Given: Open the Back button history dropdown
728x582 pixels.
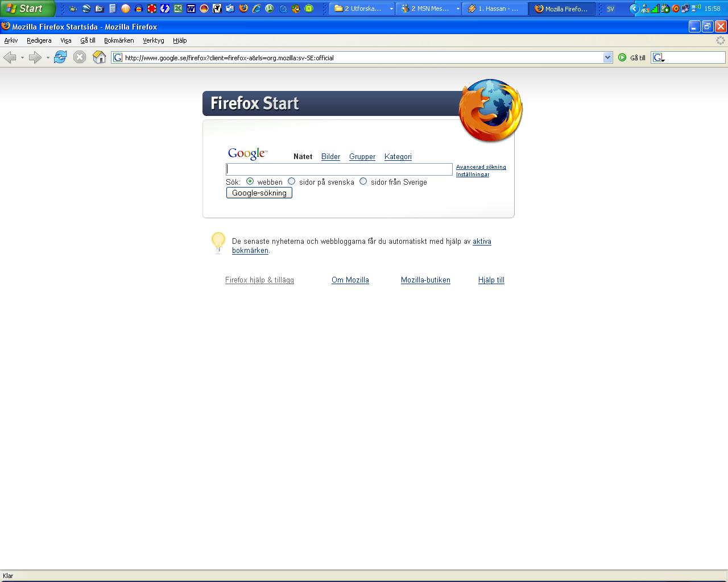Looking at the screenshot, I should click(22, 57).
